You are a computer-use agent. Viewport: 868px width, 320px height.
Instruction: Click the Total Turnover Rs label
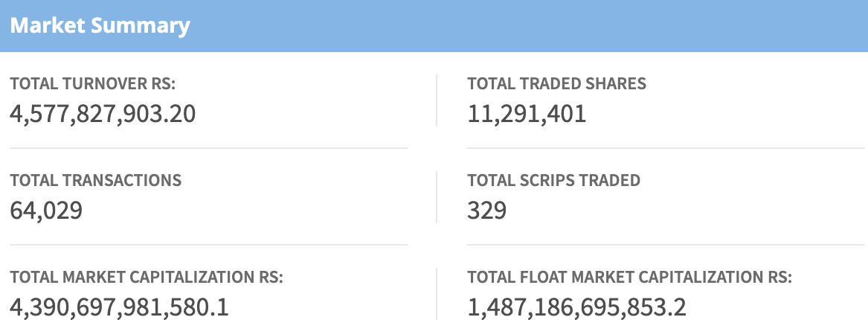[x=92, y=84]
